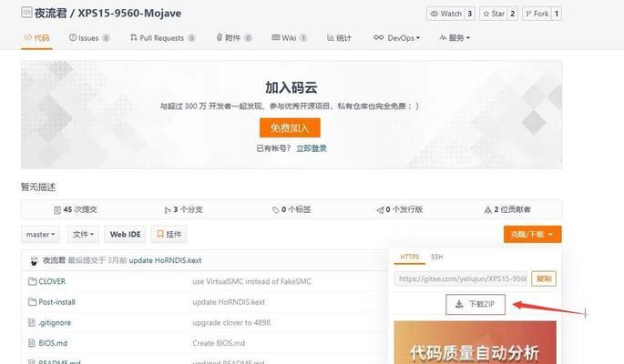Open the 代码质量自动分析 banner ad

tap(476, 342)
